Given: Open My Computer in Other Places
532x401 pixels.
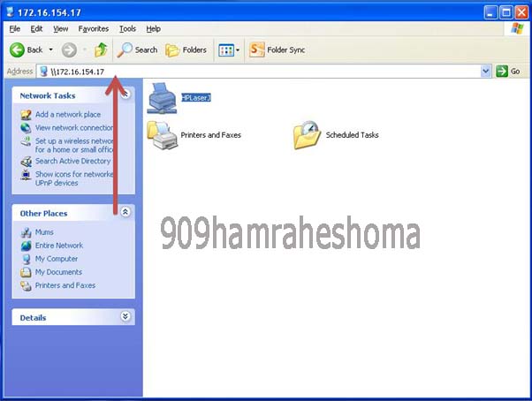Looking at the screenshot, I should click(57, 259).
